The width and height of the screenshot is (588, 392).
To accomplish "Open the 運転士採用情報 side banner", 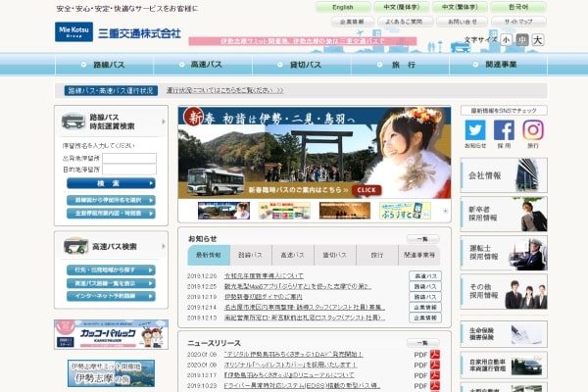I will [x=504, y=253].
